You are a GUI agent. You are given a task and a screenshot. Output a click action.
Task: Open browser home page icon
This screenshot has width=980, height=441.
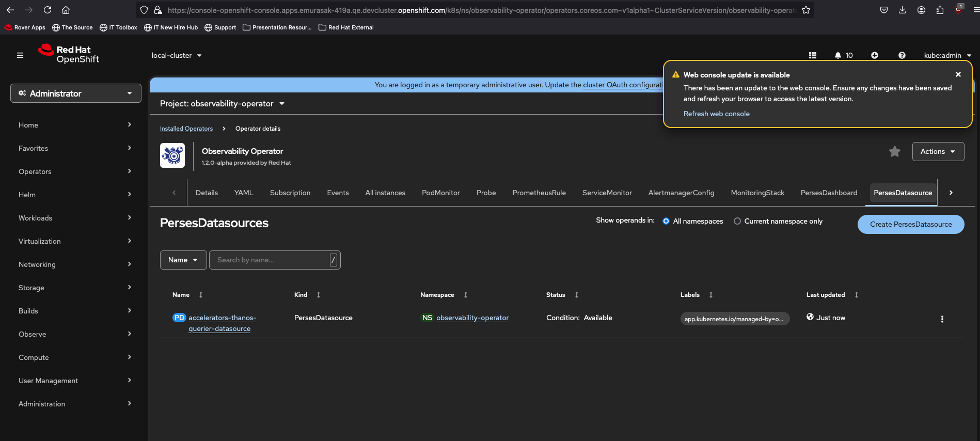(66, 10)
